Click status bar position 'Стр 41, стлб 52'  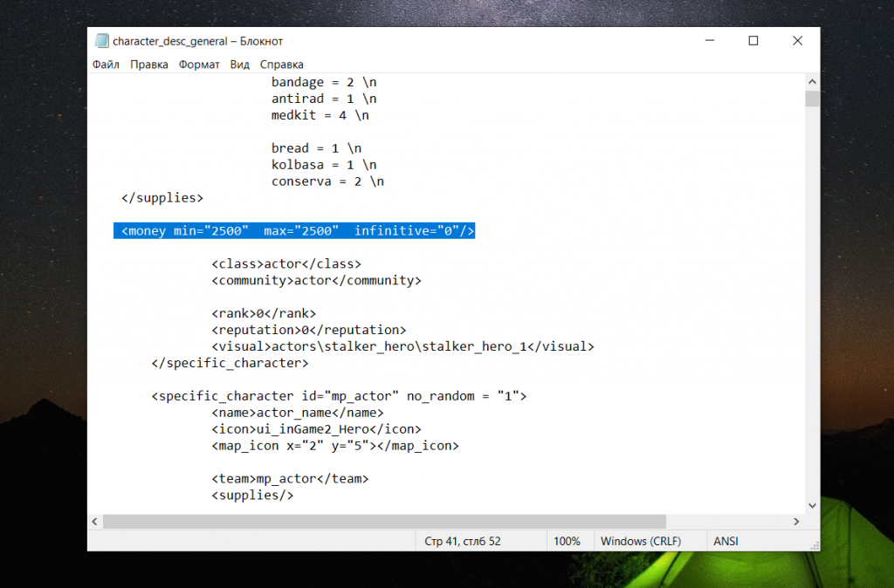point(463,541)
